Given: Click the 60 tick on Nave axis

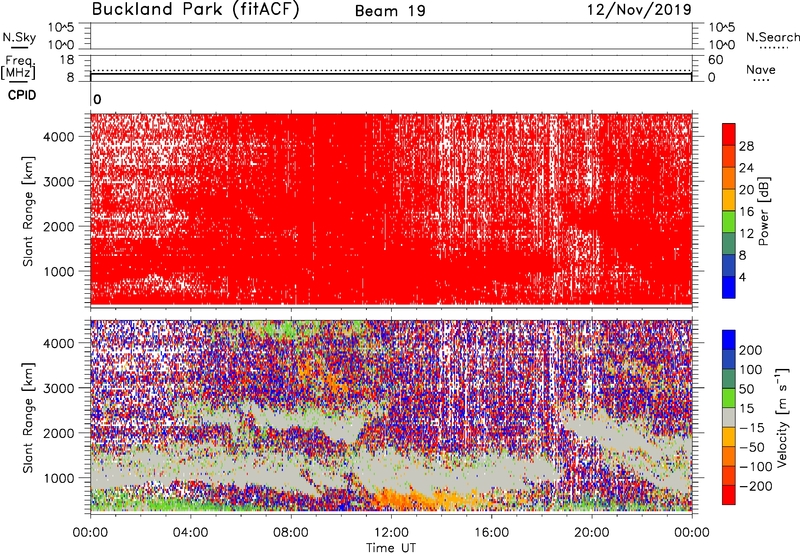Looking at the screenshot, I should 716,60.
